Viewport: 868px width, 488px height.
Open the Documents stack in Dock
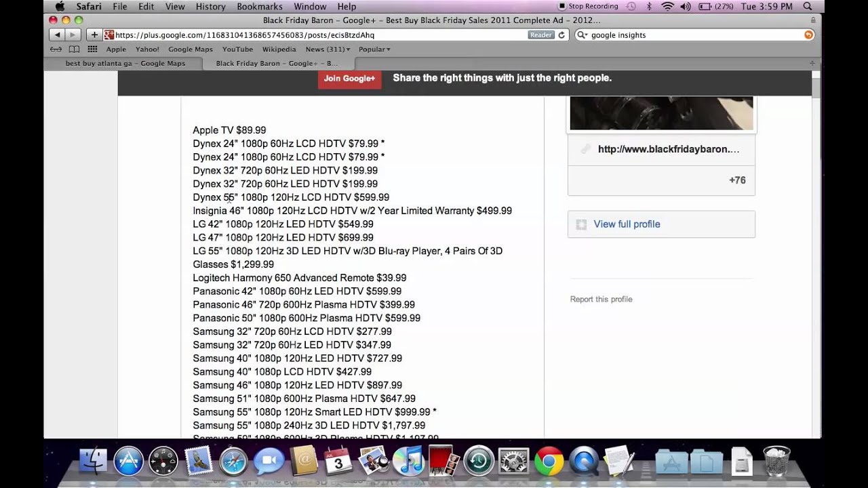click(x=706, y=462)
